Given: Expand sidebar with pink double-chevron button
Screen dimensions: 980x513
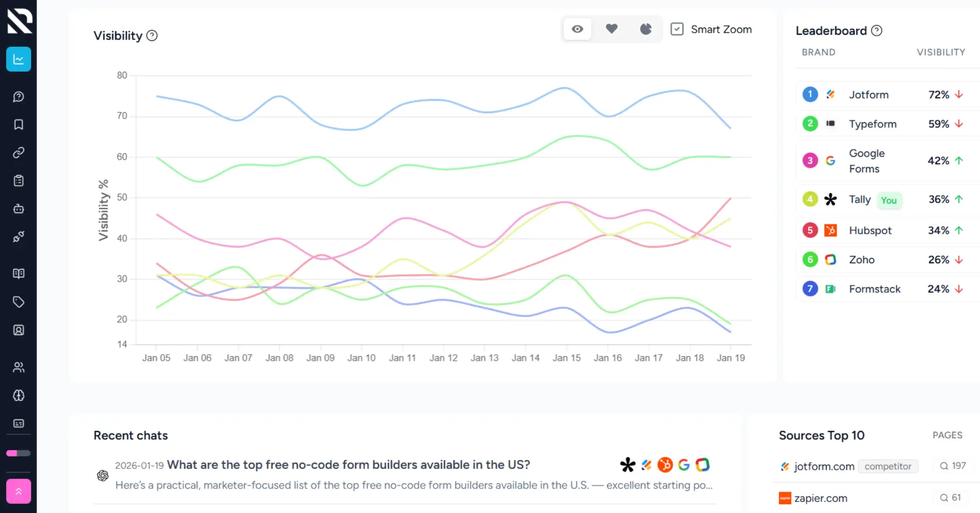Looking at the screenshot, I should click(x=18, y=491).
